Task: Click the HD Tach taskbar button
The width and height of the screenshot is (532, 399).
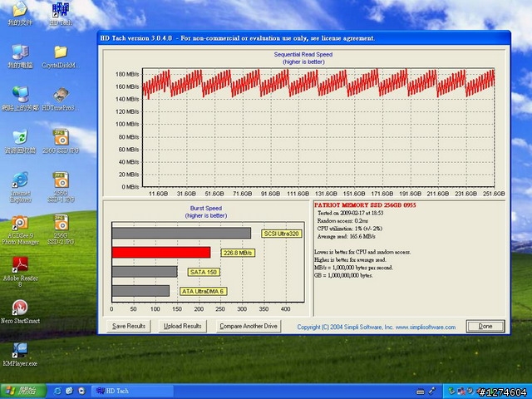Action: tap(132, 391)
